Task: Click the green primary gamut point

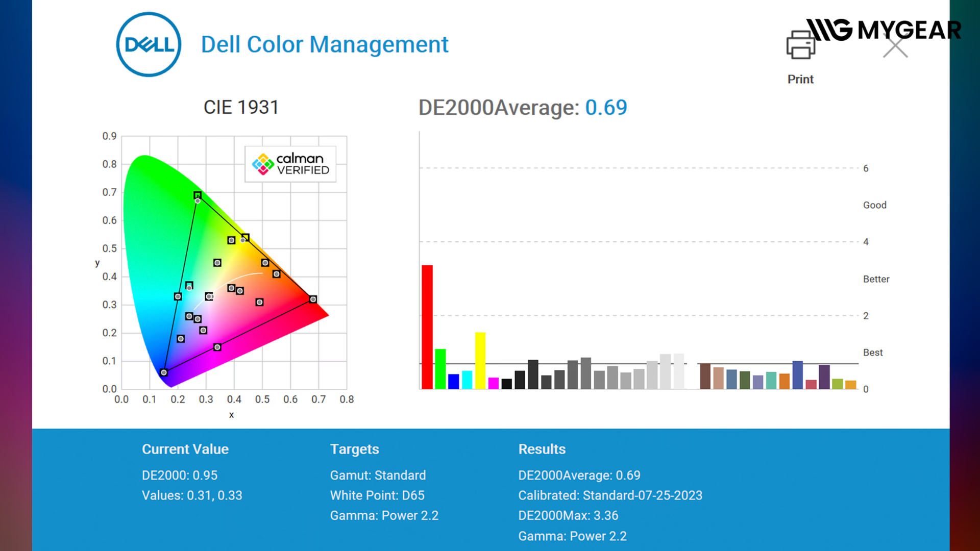Action: pos(198,195)
